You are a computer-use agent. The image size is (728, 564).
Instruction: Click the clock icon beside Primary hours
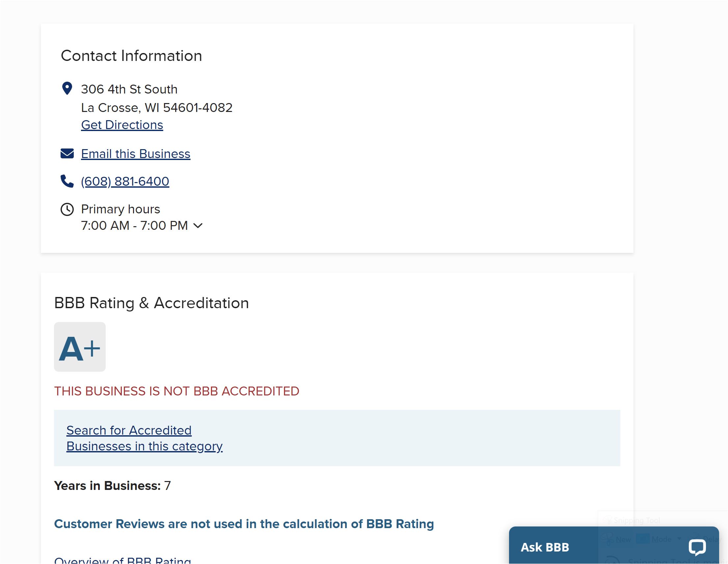(x=67, y=209)
